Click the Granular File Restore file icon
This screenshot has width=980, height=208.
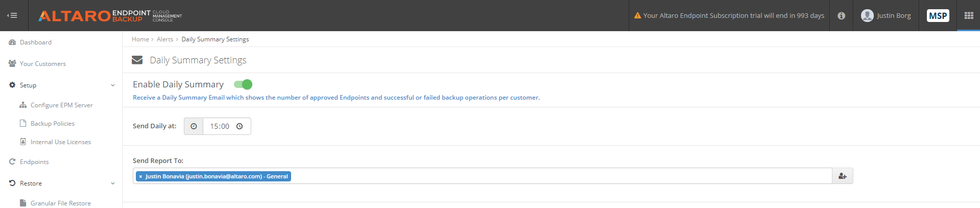click(x=23, y=203)
